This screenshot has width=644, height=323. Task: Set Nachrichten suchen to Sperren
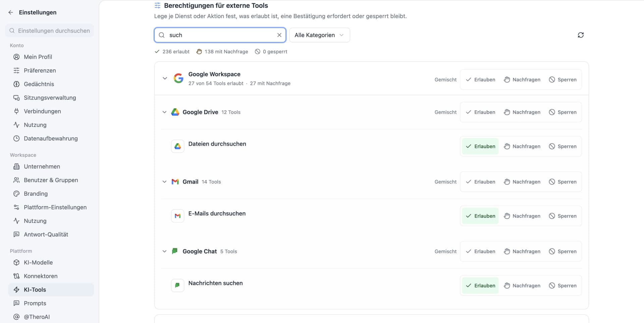[562, 285]
